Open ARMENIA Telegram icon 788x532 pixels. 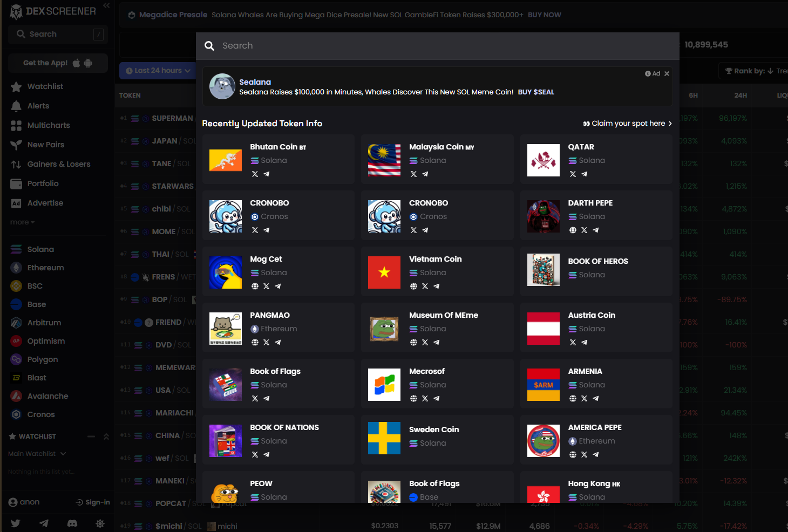tap(596, 399)
